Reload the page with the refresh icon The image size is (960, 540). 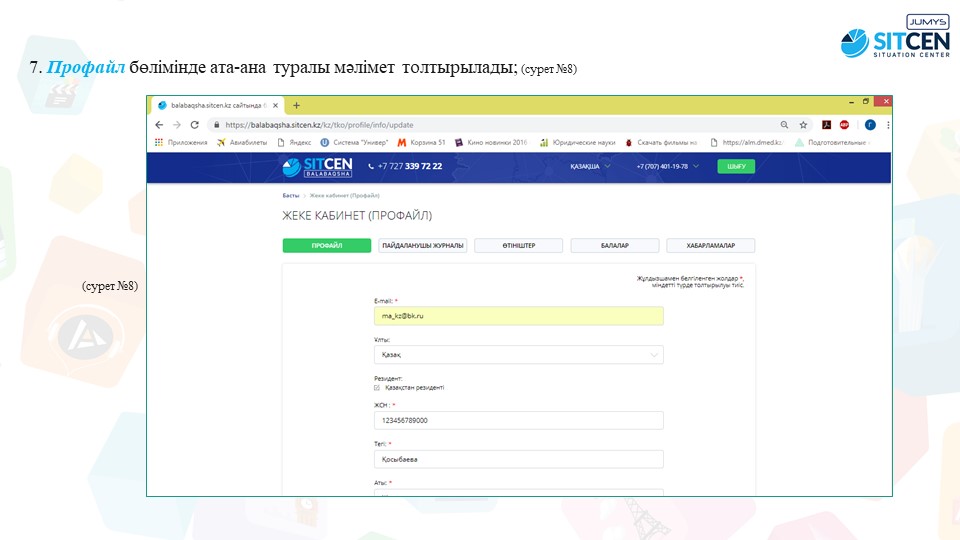point(193,125)
